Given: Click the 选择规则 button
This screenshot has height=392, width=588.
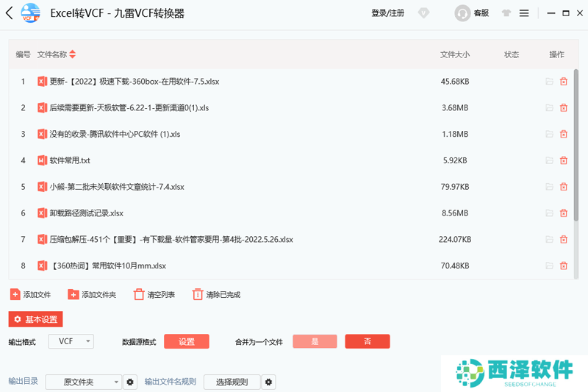Looking at the screenshot, I should [232, 382].
